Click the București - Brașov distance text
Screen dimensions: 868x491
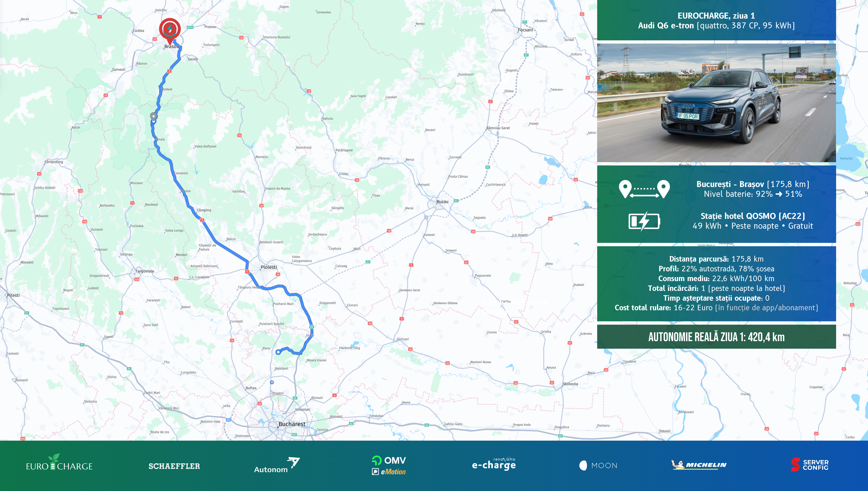click(753, 184)
